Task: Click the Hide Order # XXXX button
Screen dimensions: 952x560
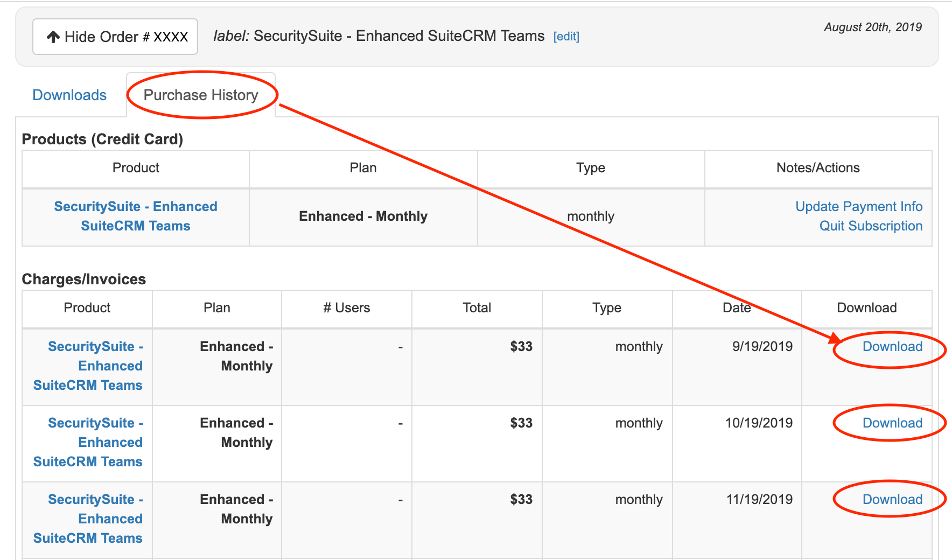Action: point(115,37)
